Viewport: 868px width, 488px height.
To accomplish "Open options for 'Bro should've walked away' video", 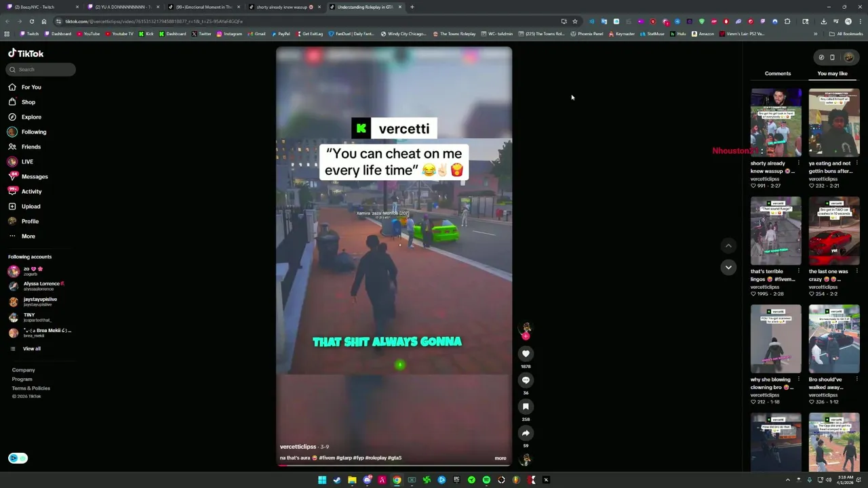I will (x=857, y=380).
